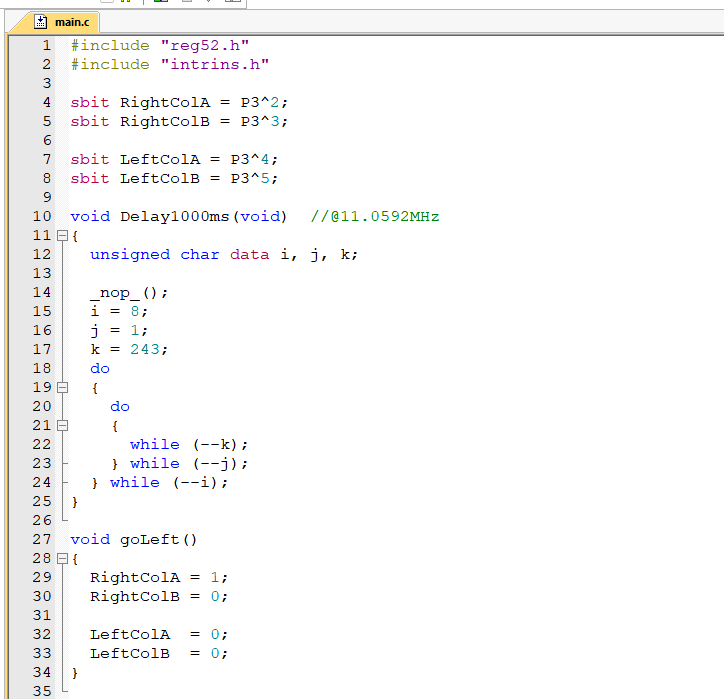
Task: Click line number 1 in the gutter
Action: pyautogui.click(x=46, y=45)
